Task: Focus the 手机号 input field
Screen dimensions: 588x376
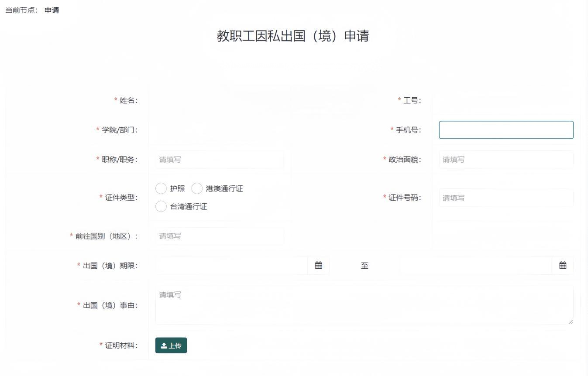Action: click(506, 130)
